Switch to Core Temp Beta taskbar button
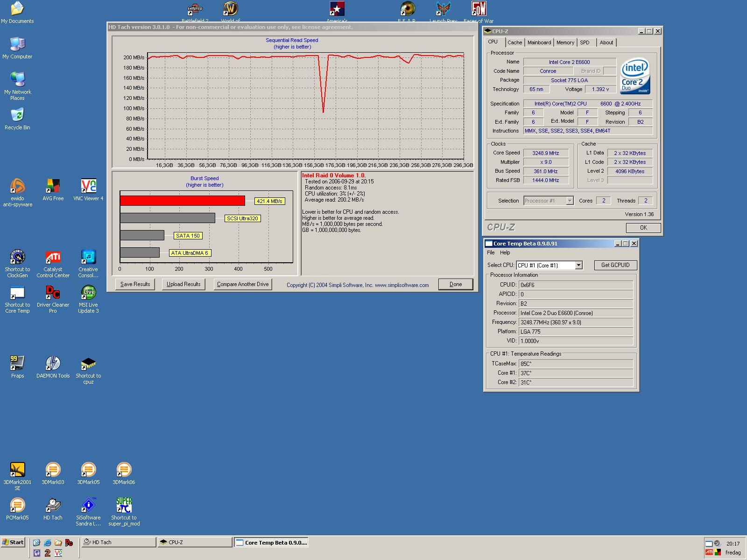Screen dimensions: 747x560 pos(271,542)
